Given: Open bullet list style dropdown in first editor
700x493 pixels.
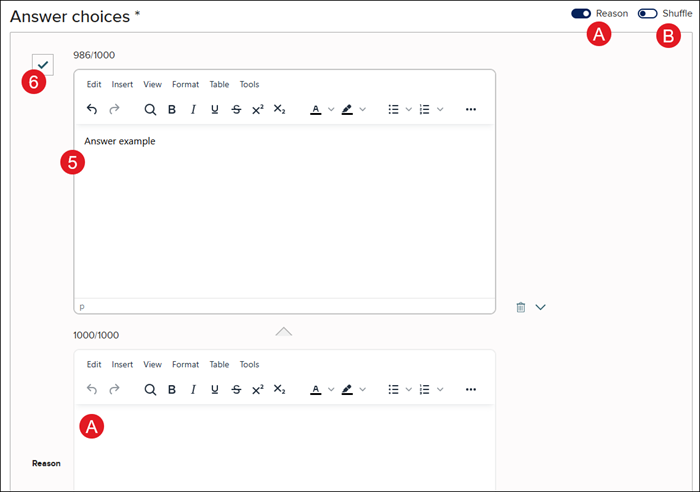Looking at the screenshot, I should point(408,109).
